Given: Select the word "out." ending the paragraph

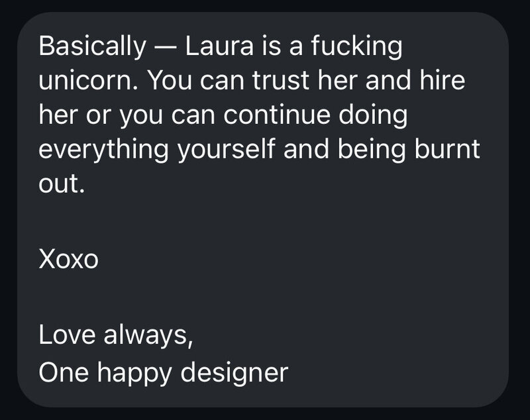Looking at the screenshot, I should [61, 184].
